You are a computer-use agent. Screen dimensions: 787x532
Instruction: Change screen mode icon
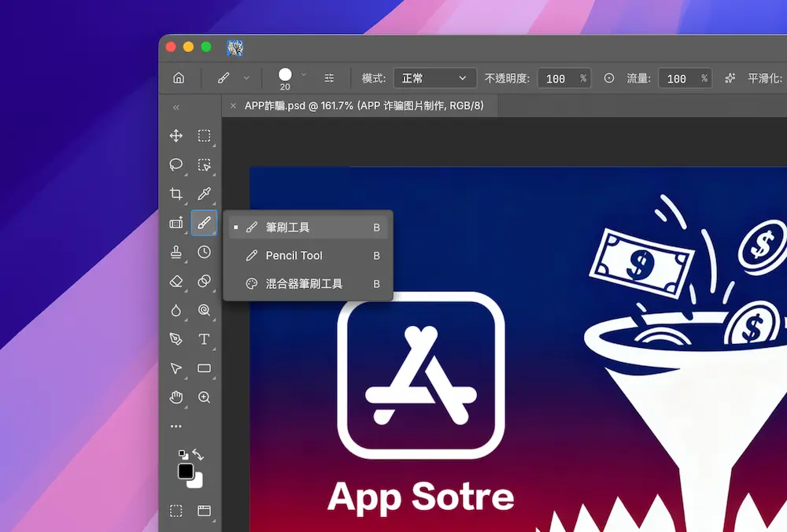(x=205, y=511)
